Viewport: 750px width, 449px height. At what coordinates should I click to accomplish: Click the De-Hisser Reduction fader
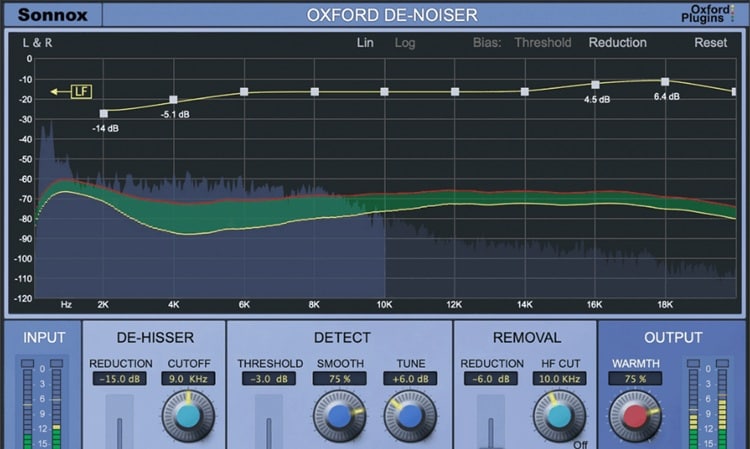pyautogui.click(x=120, y=422)
